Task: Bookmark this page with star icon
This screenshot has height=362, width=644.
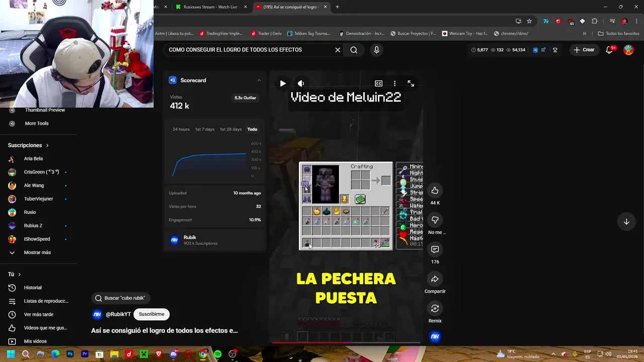Action: click(x=529, y=21)
